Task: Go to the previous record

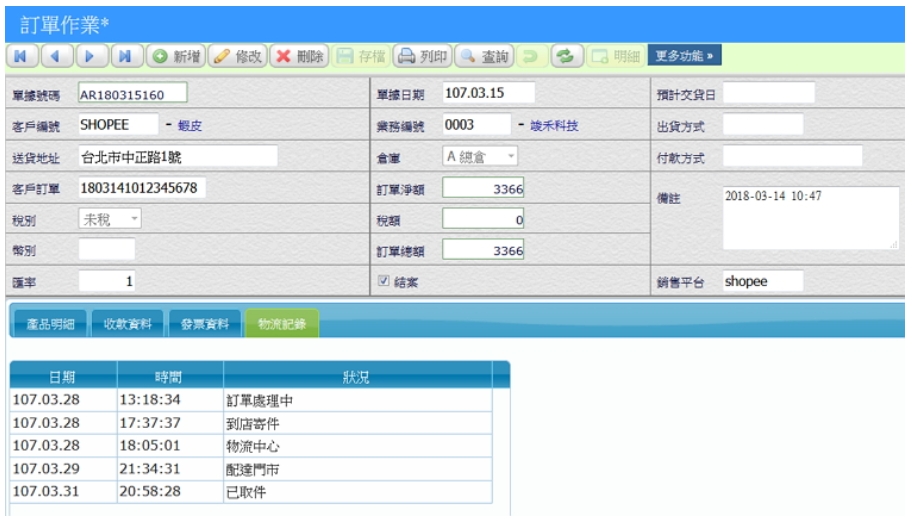Action: point(57,57)
